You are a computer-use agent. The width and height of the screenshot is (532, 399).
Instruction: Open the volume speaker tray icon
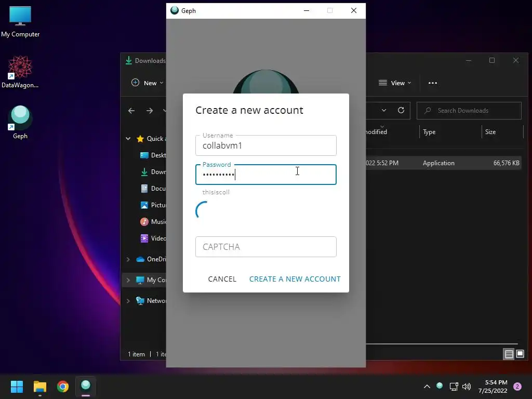point(467,387)
